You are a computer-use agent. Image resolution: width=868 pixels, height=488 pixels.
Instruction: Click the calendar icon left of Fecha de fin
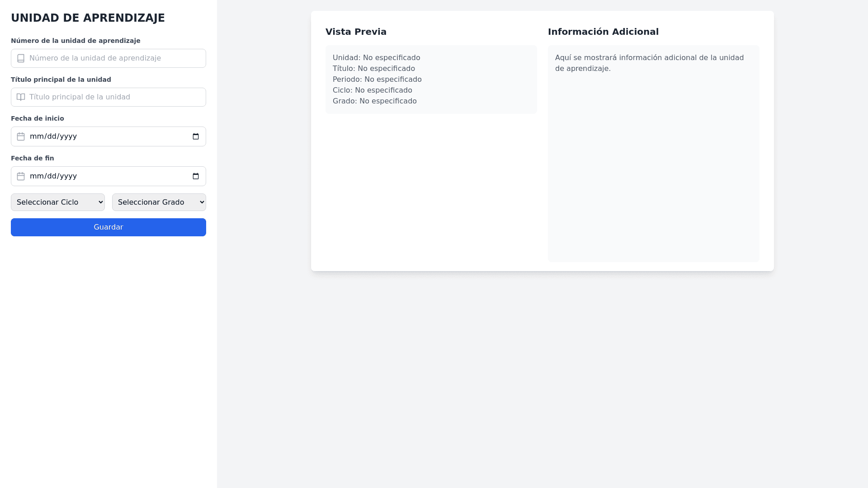pyautogui.click(x=21, y=176)
